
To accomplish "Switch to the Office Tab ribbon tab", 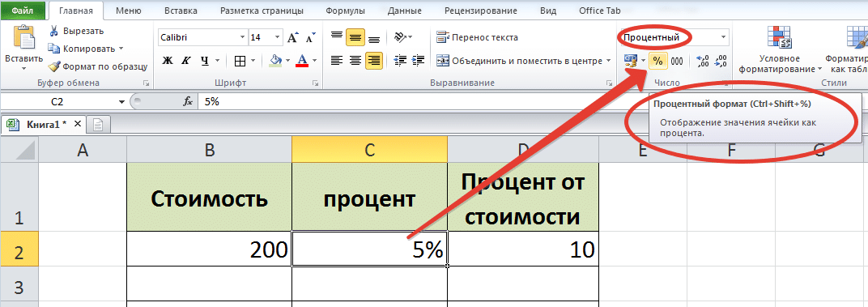I will coord(599,11).
